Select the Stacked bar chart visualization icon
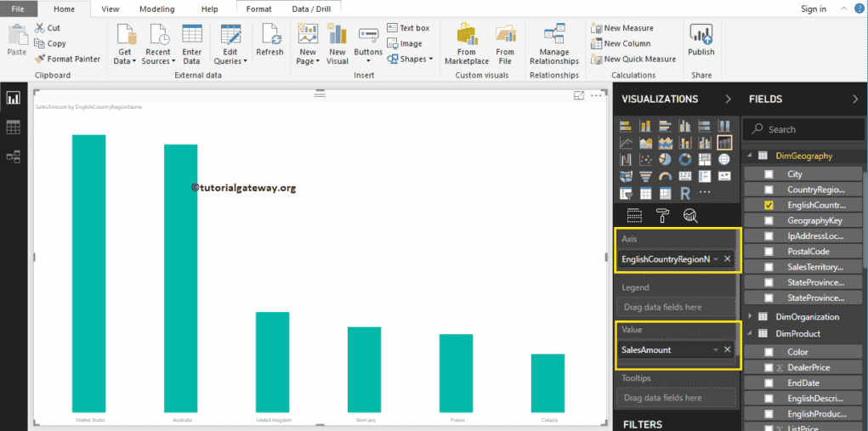This screenshot has width=868, height=431. [x=626, y=126]
